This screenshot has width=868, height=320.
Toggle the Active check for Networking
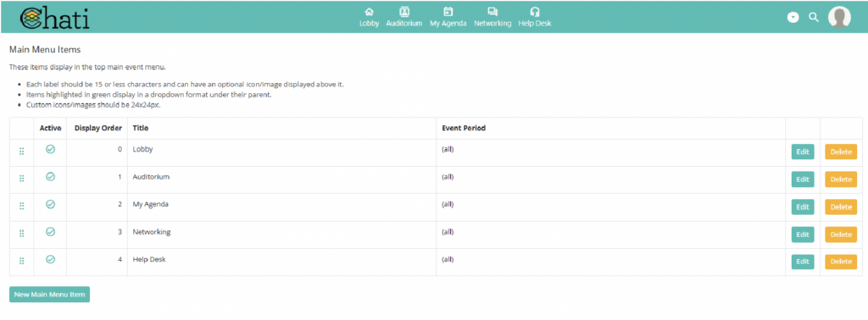click(x=50, y=232)
